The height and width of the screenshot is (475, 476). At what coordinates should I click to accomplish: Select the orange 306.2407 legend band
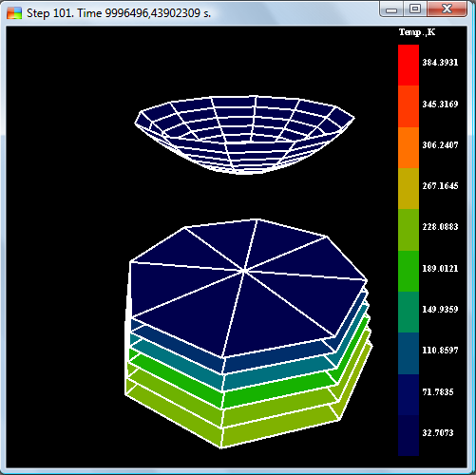[x=409, y=147]
